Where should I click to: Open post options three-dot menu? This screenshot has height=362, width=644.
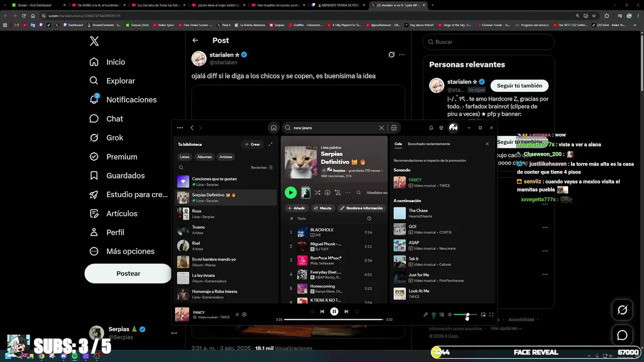[401, 55]
